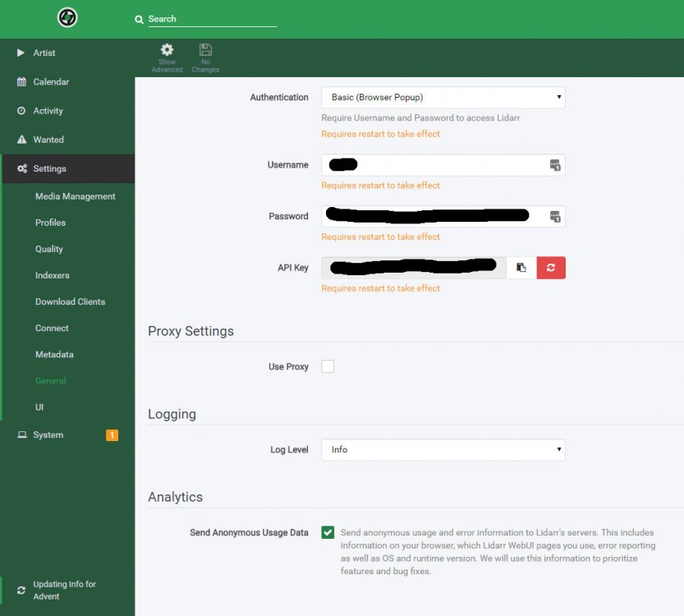
Task: Click the Activity clock icon
Action: 21,110
